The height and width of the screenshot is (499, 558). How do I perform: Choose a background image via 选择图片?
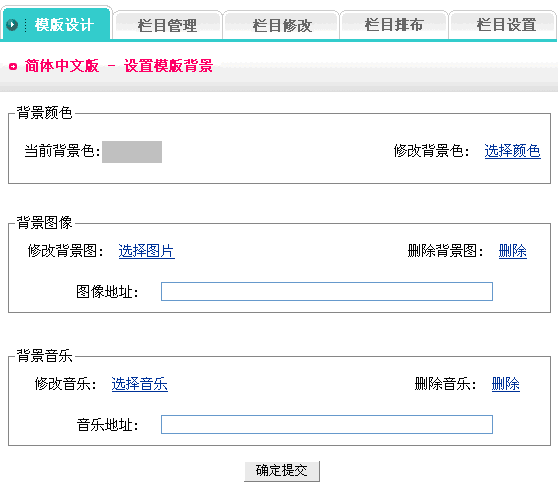pyautogui.click(x=147, y=251)
